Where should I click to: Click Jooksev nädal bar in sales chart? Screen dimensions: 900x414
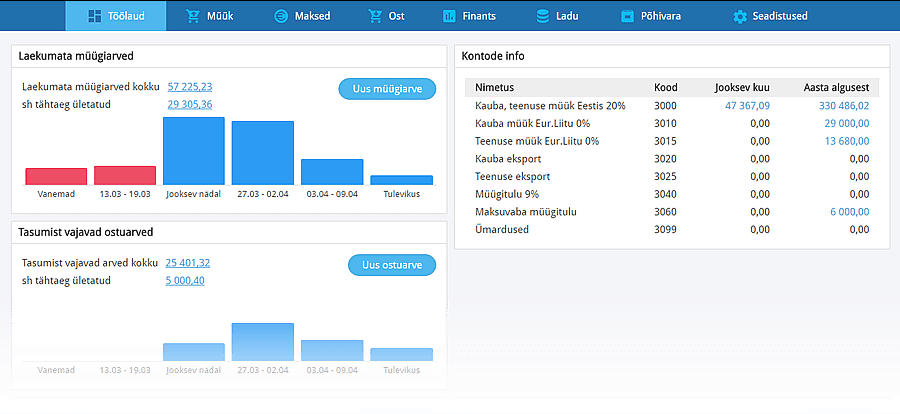(x=194, y=151)
